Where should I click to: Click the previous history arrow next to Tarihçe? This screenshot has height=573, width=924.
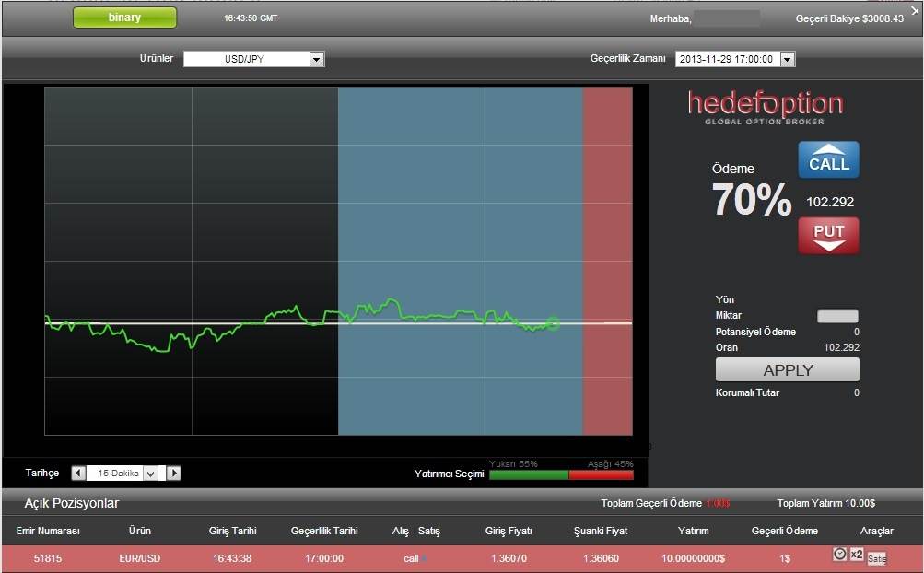point(78,473)
